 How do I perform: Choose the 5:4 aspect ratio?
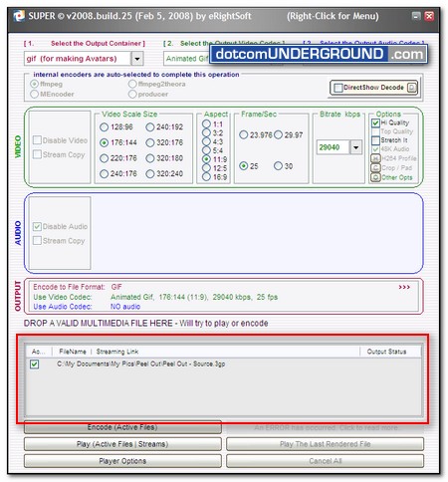pos(206,150)
